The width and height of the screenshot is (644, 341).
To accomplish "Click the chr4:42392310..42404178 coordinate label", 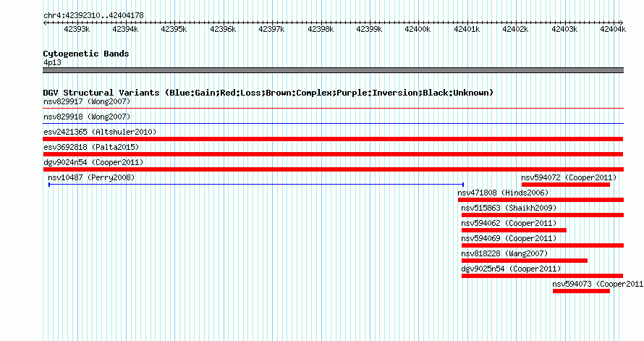I will point(93,15).
